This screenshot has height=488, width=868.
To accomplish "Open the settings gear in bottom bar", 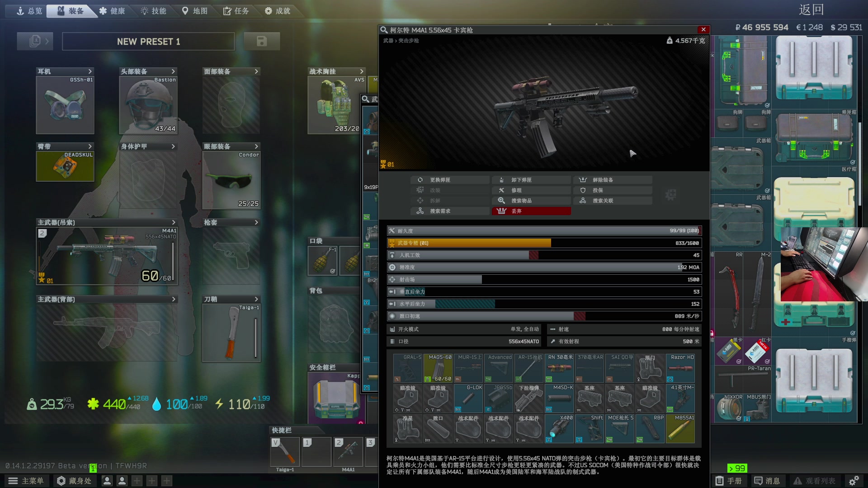I will 854,481.
